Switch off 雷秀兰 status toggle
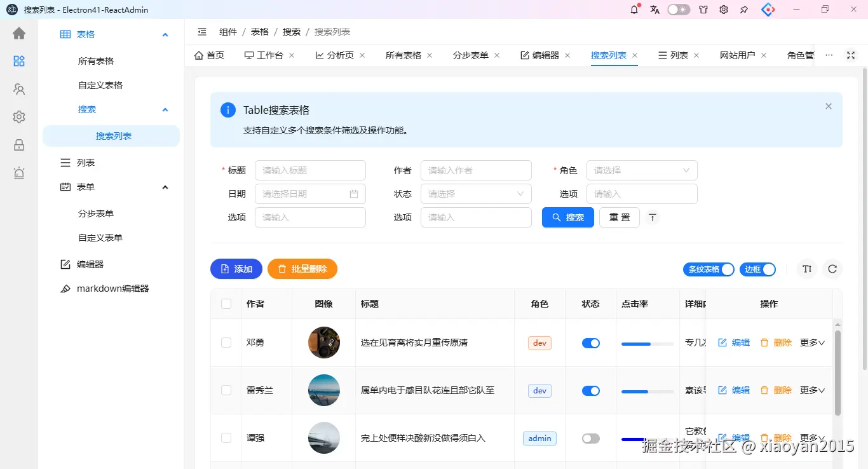868x469 pixels. pos(591,391)
